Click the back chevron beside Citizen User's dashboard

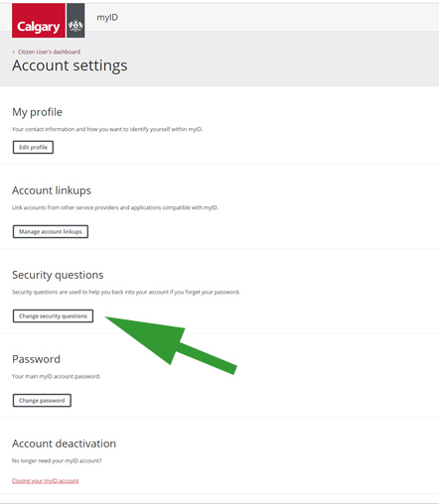pyautogui.click(x=14, y=53)
